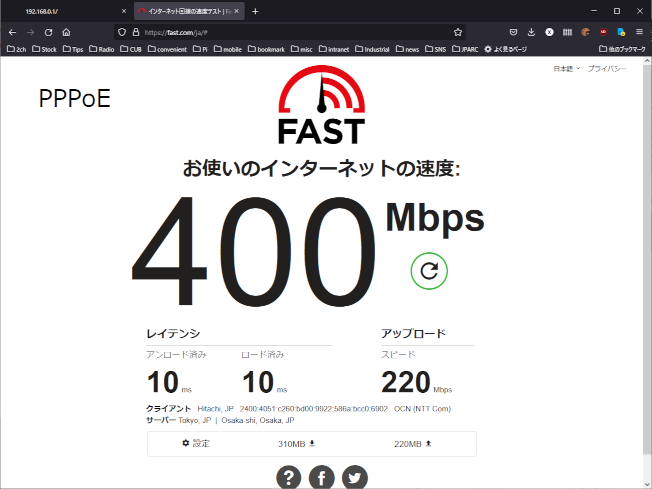The height and width of the screenshot is (489, 652).
Task: Close the fast.com speed test tab
Action: pos(237,11)
